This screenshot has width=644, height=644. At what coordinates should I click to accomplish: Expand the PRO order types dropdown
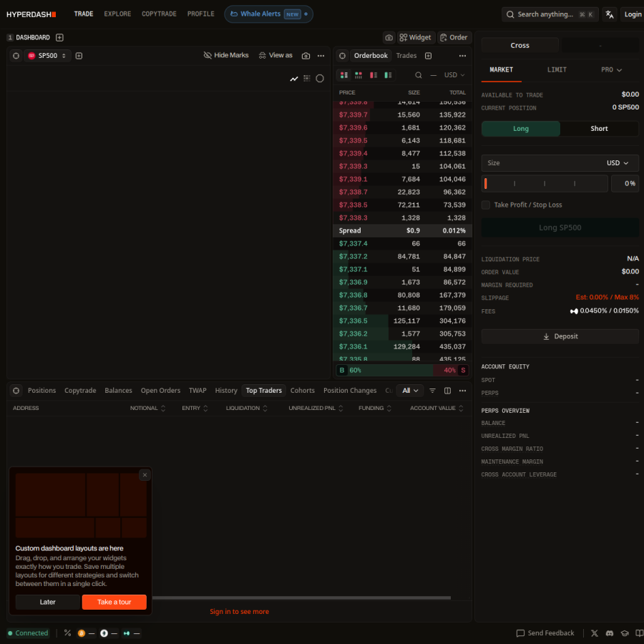pyautogui.click(x=611, y=70)
